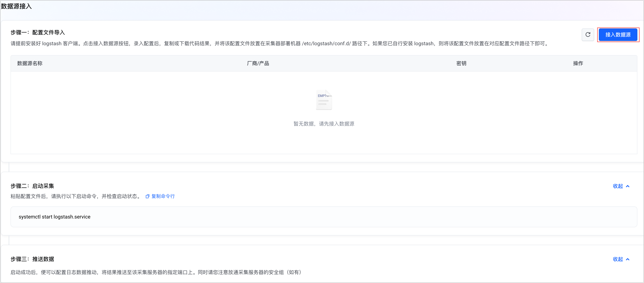
Task: Click the 步骤三：推送数据 heading
Action: click(32, 259)
